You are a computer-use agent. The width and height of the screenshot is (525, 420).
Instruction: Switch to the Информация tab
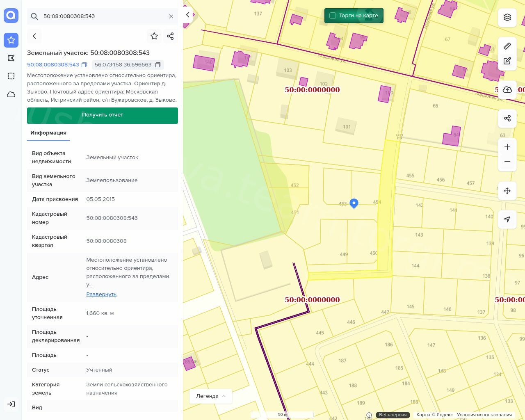(x=48, y=133)
